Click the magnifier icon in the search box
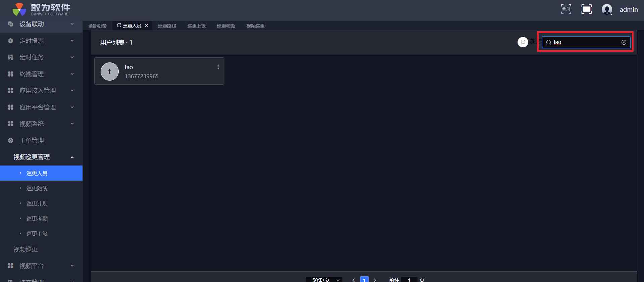This screenshot has height=282, width=644. [549, 42]
